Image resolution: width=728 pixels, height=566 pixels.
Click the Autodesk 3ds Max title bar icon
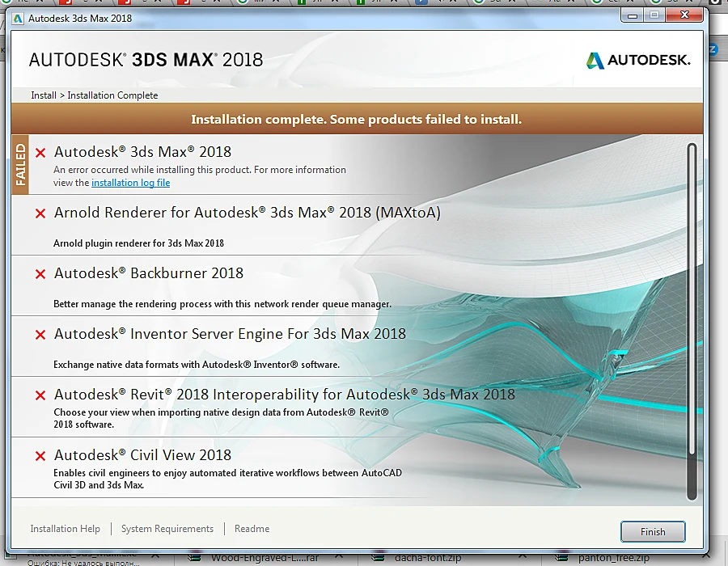pyautogui.click(x=18, y=19)
